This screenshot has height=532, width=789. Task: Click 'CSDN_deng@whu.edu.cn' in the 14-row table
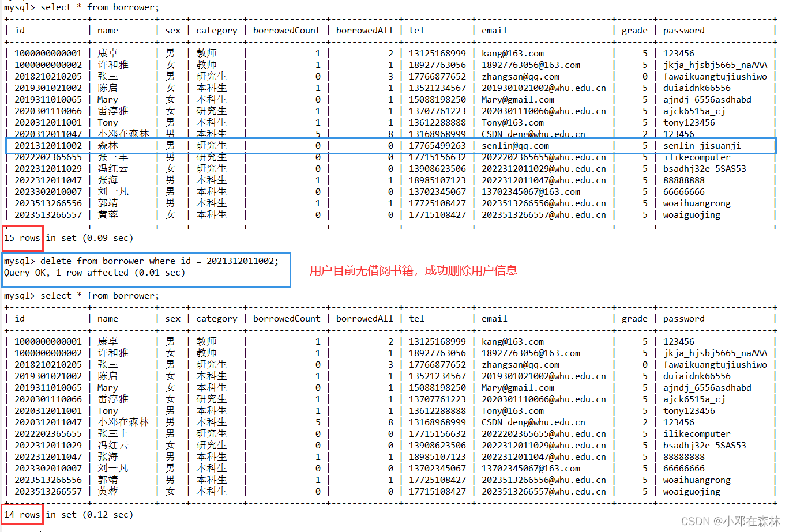click(533, 422)
